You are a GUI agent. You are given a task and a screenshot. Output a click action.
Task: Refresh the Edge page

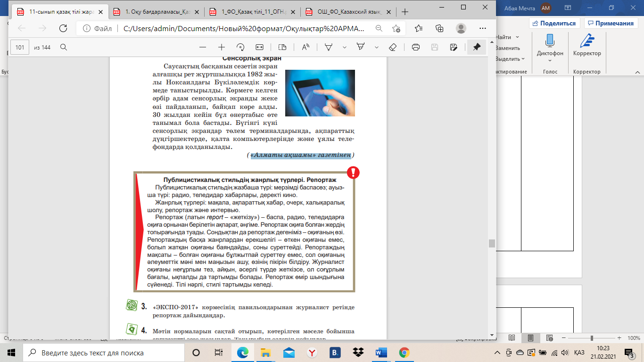pos(63,28)
